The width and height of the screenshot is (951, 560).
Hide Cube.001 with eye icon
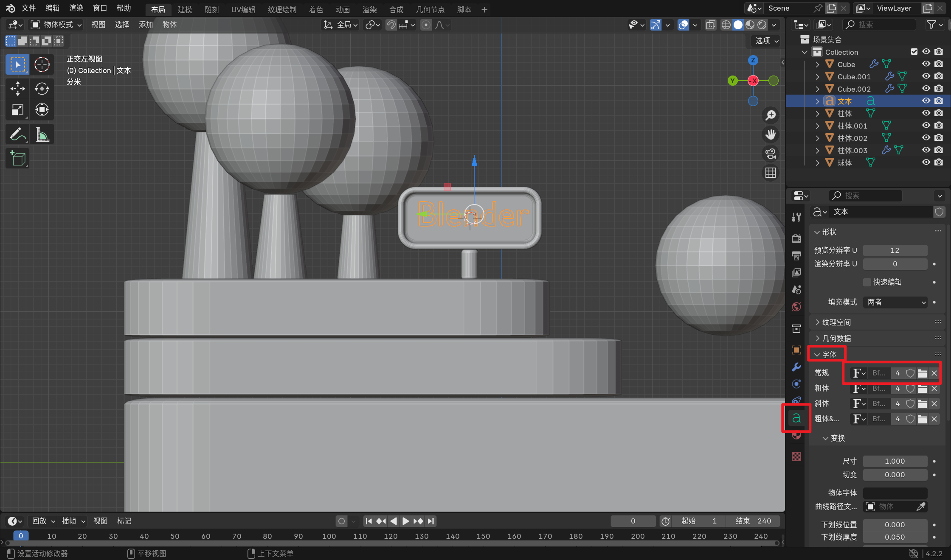926,76
